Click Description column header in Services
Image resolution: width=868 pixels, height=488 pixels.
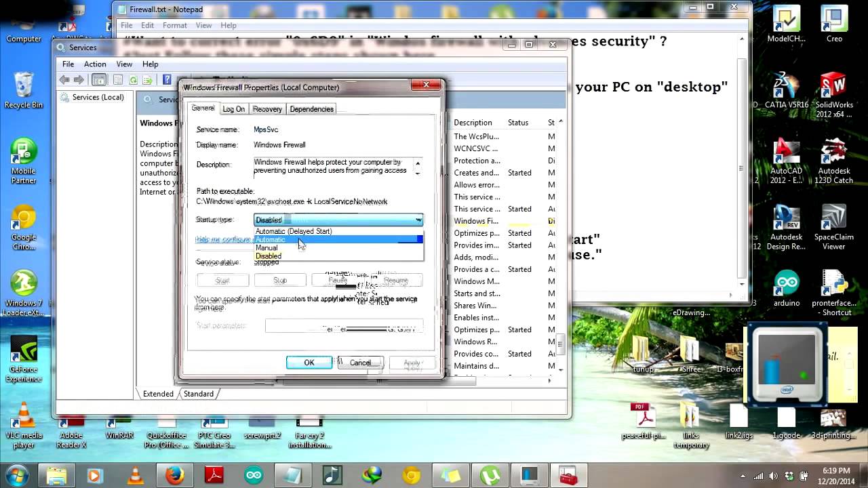[477, 123]
